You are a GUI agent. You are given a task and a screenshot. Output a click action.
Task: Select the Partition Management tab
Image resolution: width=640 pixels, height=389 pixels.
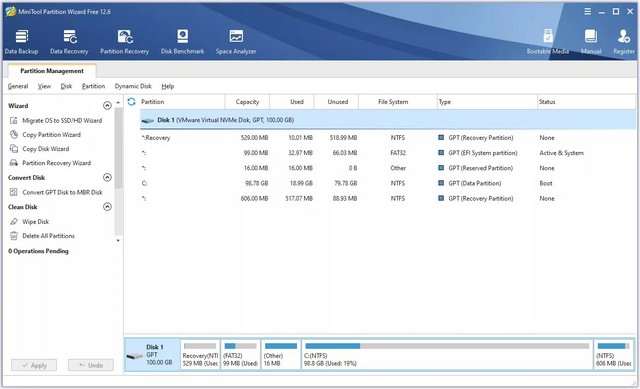pyautogui.click(x=52, y=71)
